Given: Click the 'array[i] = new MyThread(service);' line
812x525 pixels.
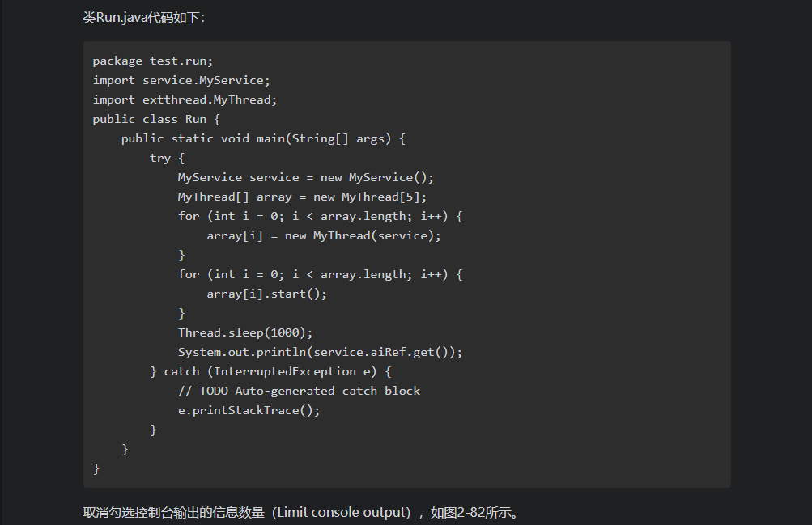Looking at the screenshot, I should [x=324, y=235].
